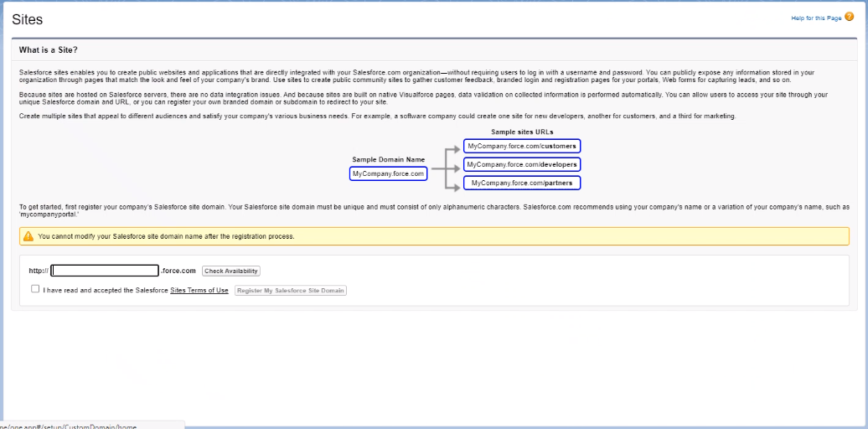Viewport: 868px width, 429px height.
Task: Click Register My Salesforce Site Domain button
Action: coord(291,291)
